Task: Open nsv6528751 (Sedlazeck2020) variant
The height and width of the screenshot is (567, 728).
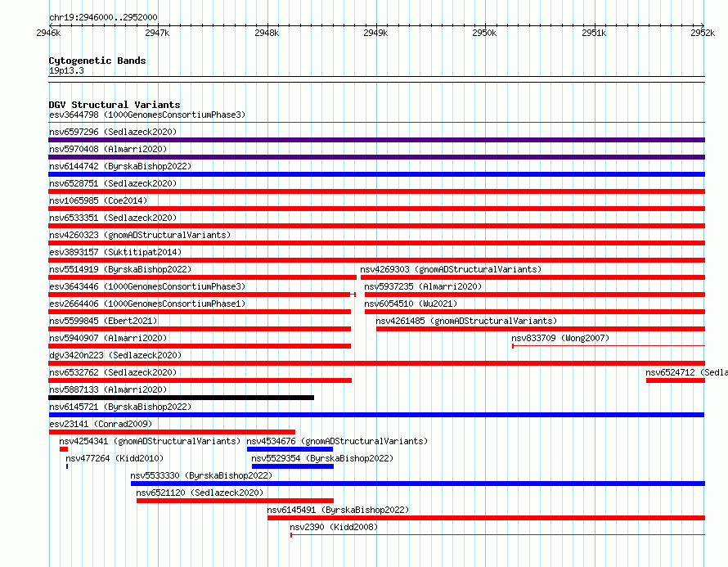Action: tap(113, 183)
